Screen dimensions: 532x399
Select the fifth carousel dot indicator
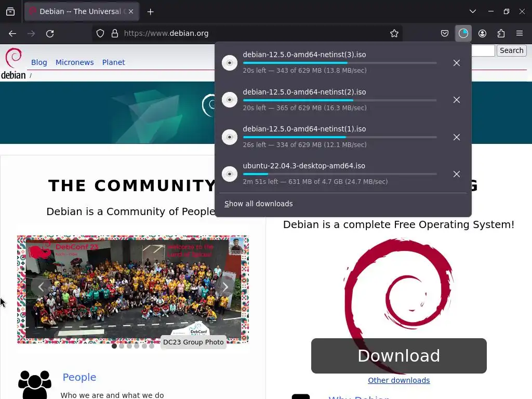coord(144,346)
